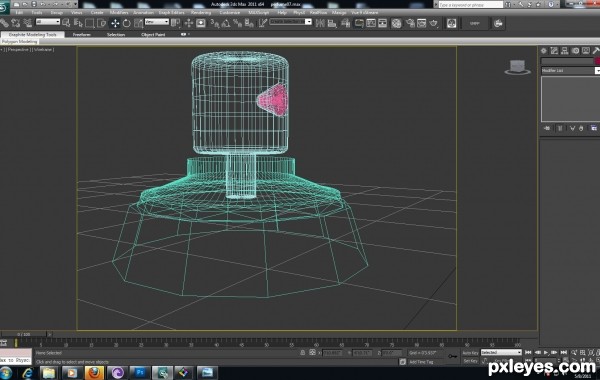Click Configure Modifier Sets icon

pos(593,128)
